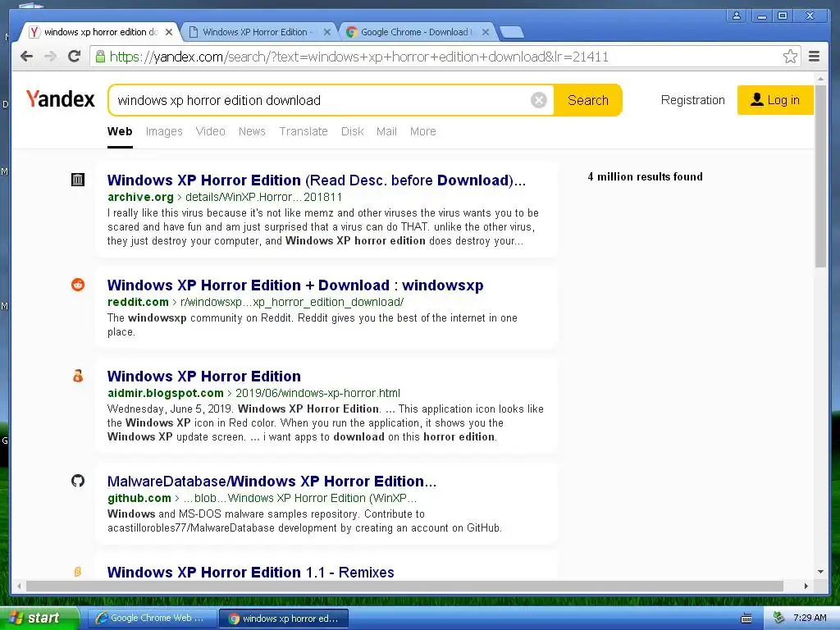The height and width of the screenshot is (630, 840).
Task: Click the archive.org favicon beside the first result
Action: click(x=78, y=180)
